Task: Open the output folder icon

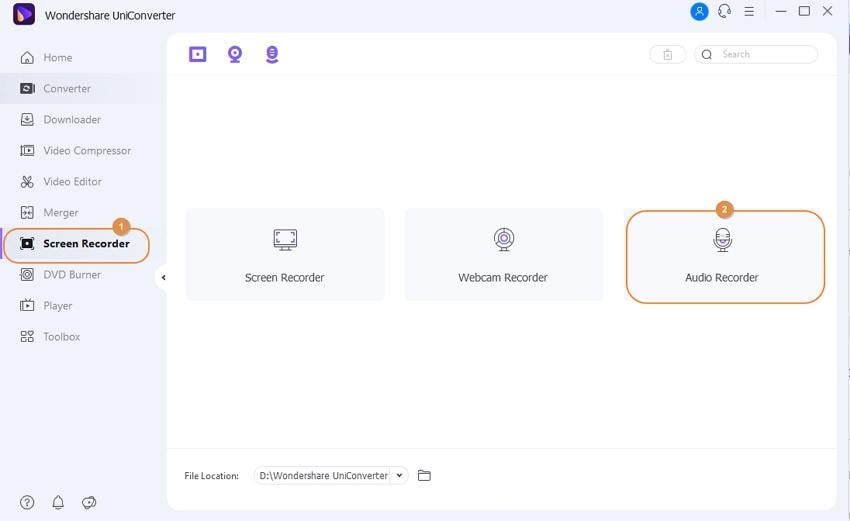Action: (424, 475)
